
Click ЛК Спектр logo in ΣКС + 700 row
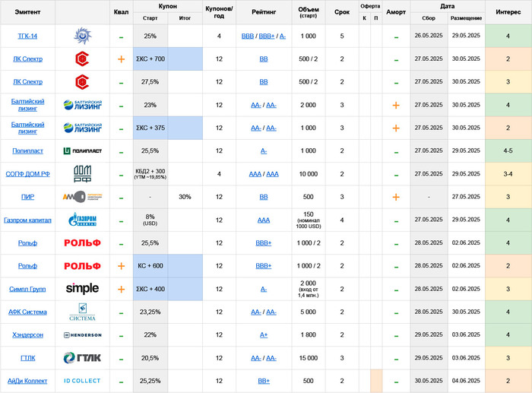click(82, 59)
